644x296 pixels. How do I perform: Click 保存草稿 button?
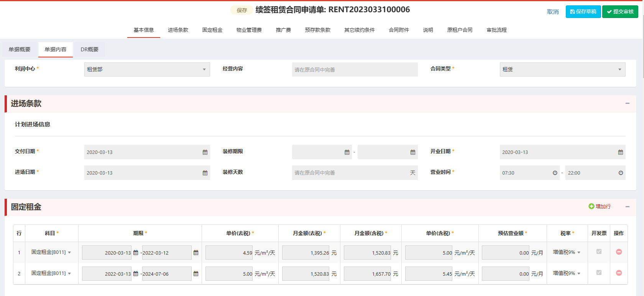click(x=583, y=11)
